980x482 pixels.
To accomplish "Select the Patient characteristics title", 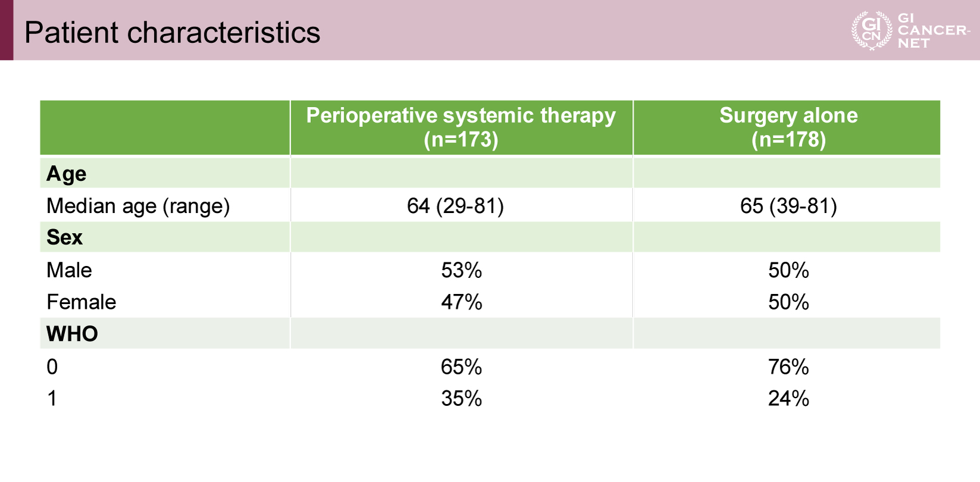I will click(172, 32).
